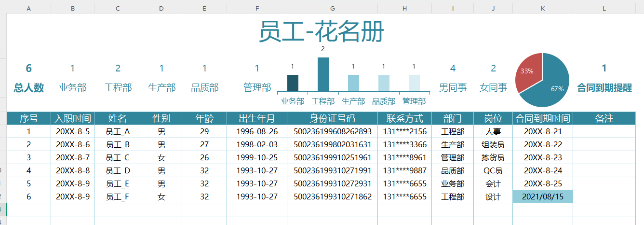
Task: Click the 生产部 department cell in the table
Action: [x=453, y=144]
